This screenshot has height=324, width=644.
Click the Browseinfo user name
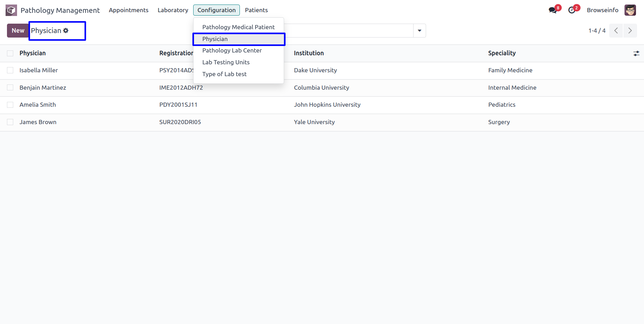(x=603, y=10)
